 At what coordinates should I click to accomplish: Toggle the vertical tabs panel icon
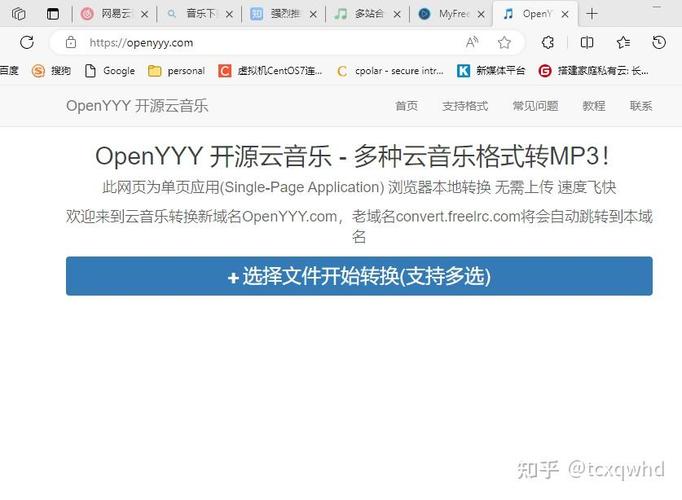click(53, 14)
